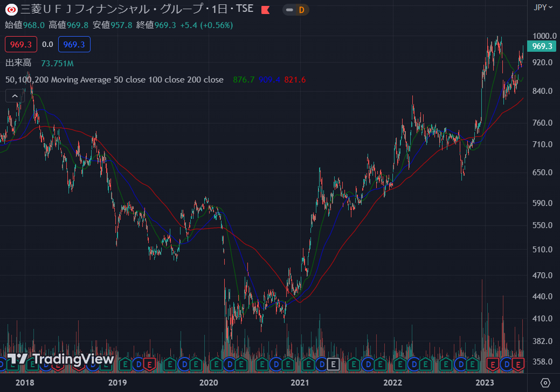Click the 2020 label on time axis
Image resolution: width=560 pixels, height=392 pixels.
pyautogui.click(x=209, y=383)
